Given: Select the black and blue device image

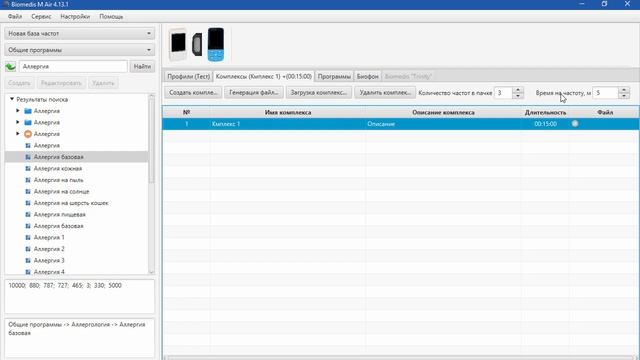Looking at the screenshot, I should click(216, 44).
